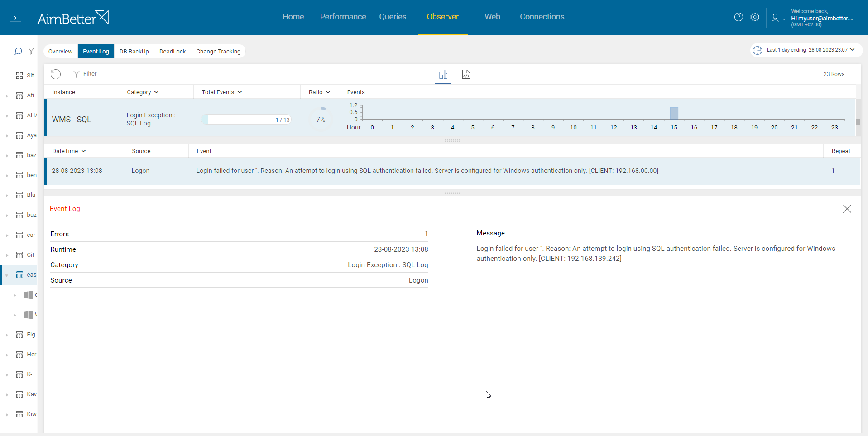
Task: Select the ben server in sidebar
Action: (x=26, y=175)
